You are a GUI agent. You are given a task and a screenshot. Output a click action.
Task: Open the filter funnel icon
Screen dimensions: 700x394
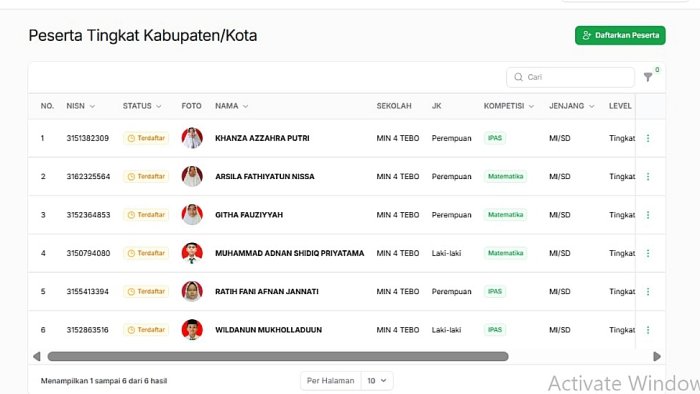(x=648, y=77)
